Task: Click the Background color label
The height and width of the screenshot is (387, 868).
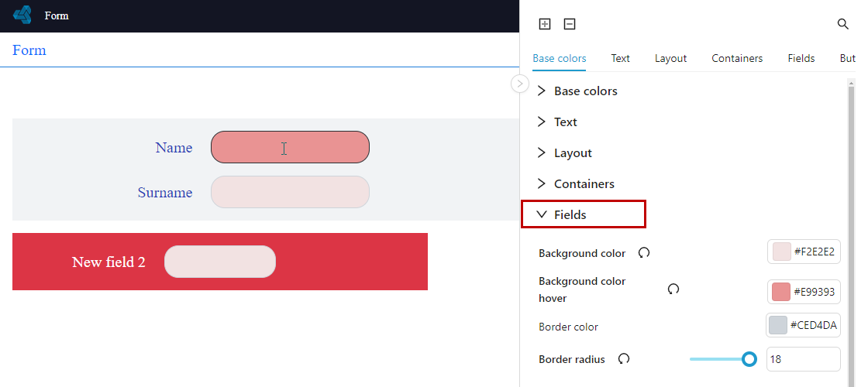Action: pyautogui.click(x=582, y=253)
